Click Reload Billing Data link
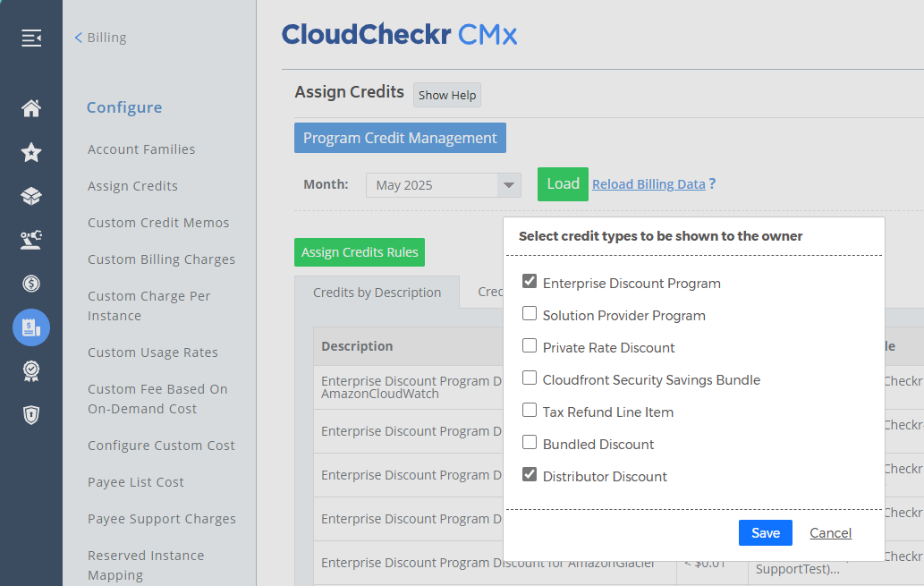 (x=648, y=184)
